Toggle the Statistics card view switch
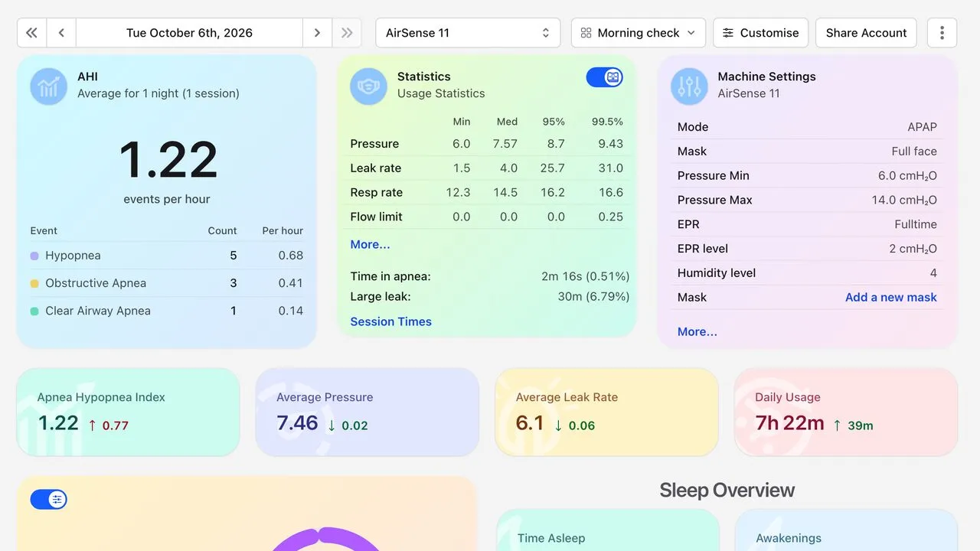 (x=605, y=77)
